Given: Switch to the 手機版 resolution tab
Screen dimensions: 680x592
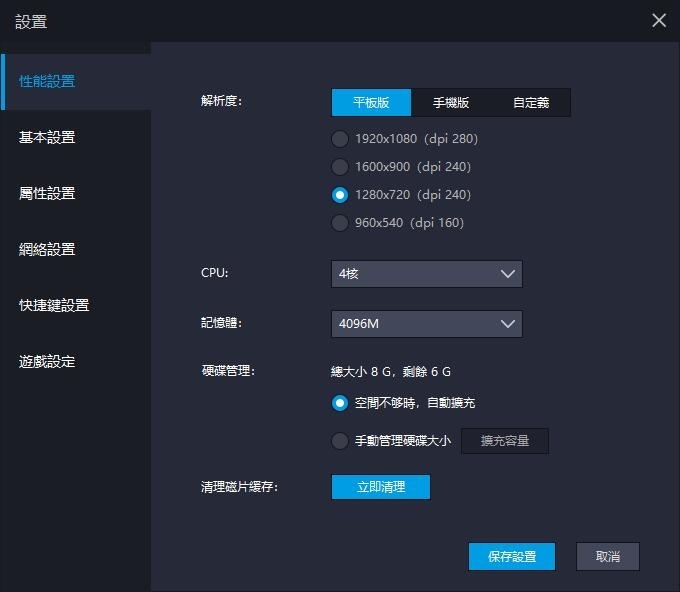Looking at the screenshot, I should (x=451, y=103).
